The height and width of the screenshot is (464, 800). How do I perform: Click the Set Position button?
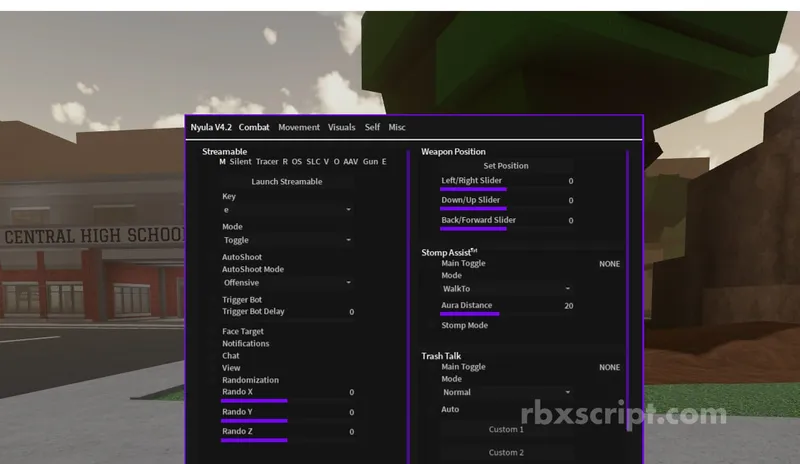(x=506, y=165)
